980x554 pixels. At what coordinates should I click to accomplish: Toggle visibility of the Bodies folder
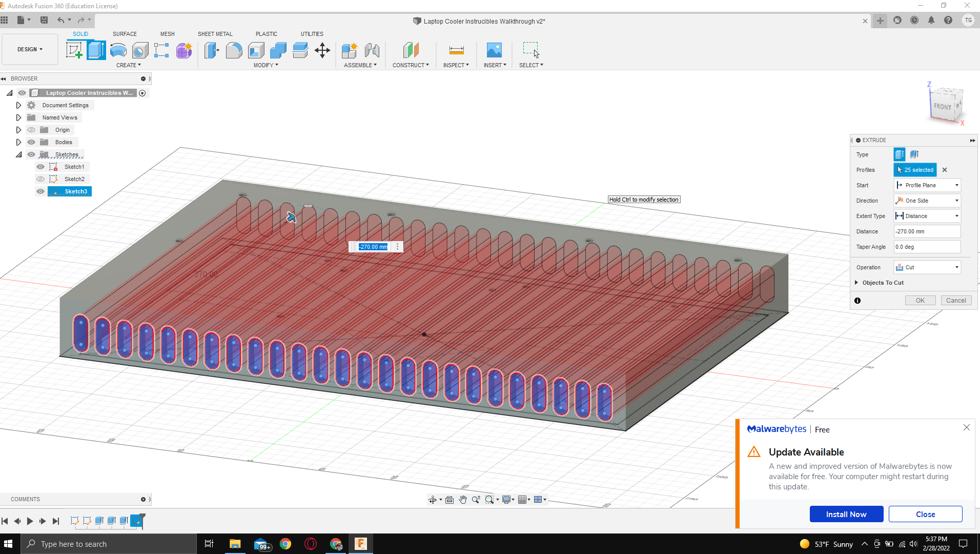pos(31,142)
